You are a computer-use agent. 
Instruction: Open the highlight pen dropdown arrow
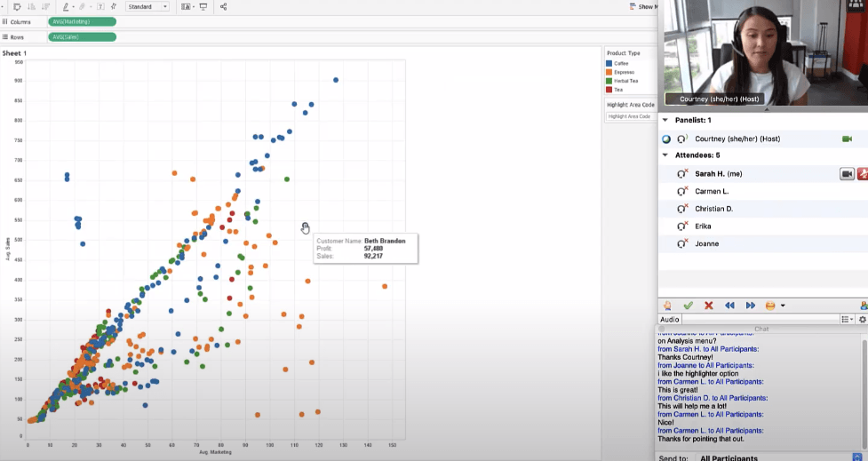(x=73, y=7)
